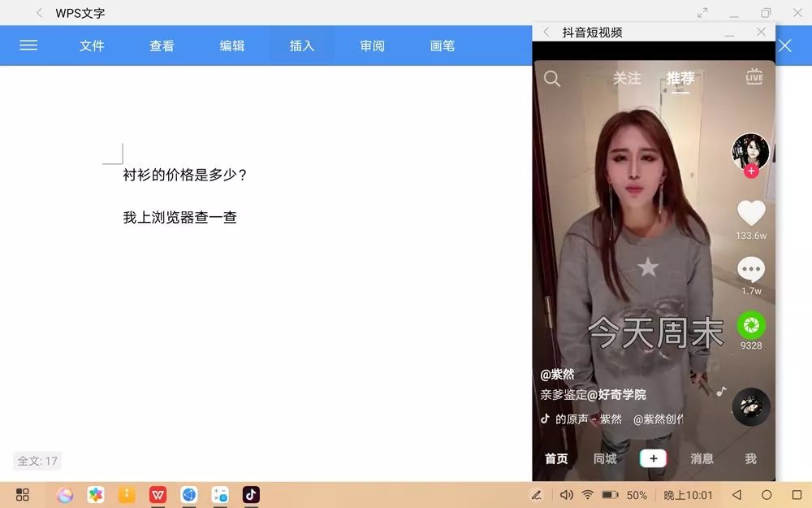Image resolution: width=812 pixels, height=508 pixels.
Task: Follow creator with red plus badge
Action: point(751,171)
